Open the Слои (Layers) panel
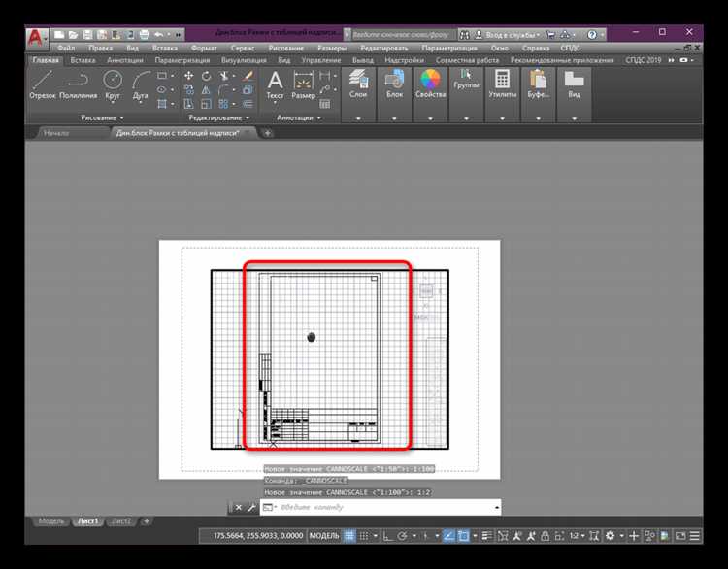Viewport: 728px width, 569px height. 358,84
